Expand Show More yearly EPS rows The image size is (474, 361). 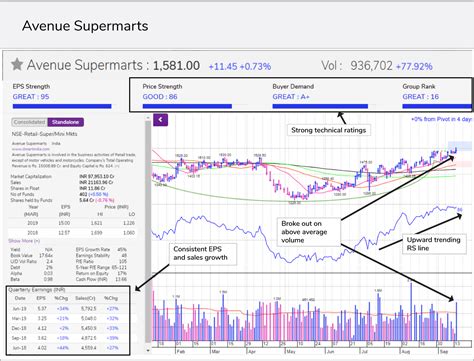coord(24,241)
